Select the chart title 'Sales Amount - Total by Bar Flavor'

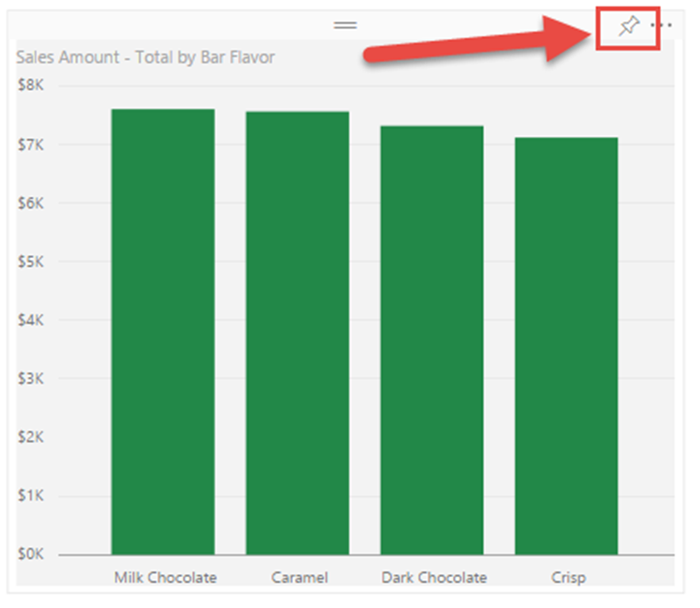pos(146,57)
